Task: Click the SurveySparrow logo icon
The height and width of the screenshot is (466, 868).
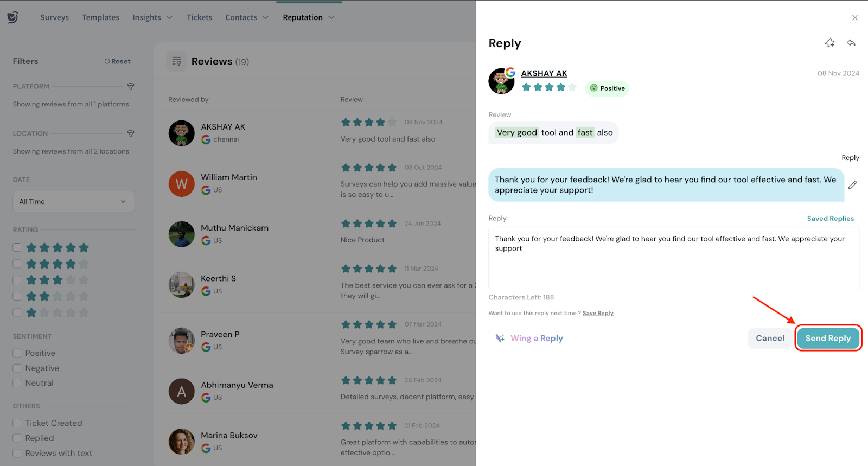Action: pos(12,17)
